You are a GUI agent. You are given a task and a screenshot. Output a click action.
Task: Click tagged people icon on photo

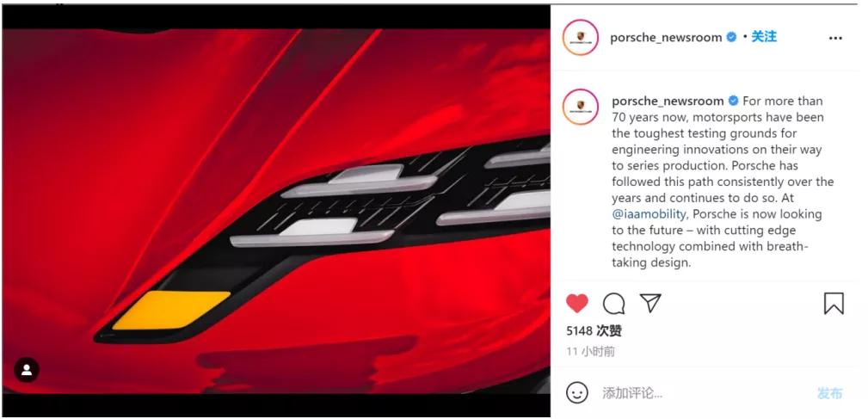point(27,370)
